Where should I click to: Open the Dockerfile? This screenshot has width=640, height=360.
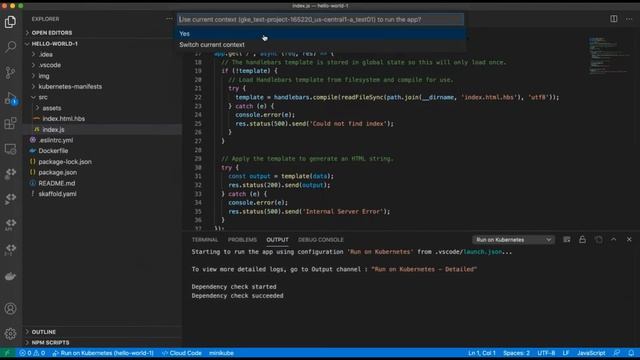tap(102, 151)
